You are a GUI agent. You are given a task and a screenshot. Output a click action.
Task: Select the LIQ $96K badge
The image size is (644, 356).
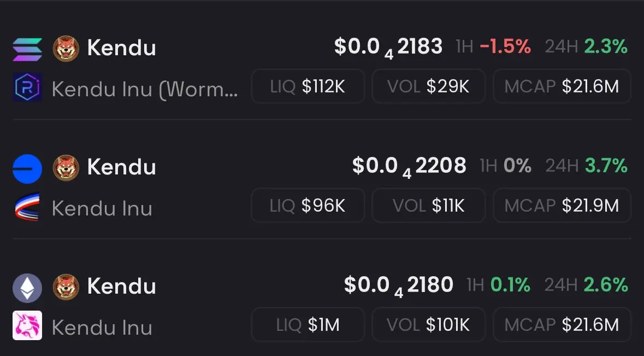[x=308, y=206]
